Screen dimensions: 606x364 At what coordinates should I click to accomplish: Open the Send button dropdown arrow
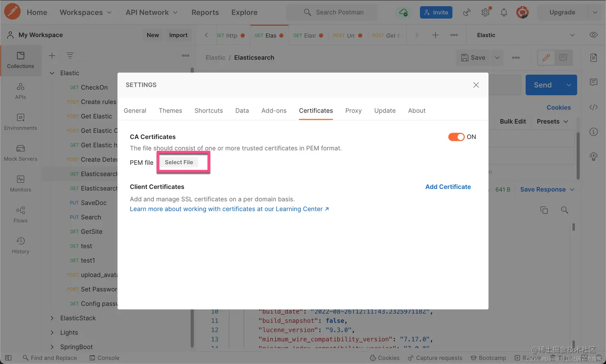point(568,85)
